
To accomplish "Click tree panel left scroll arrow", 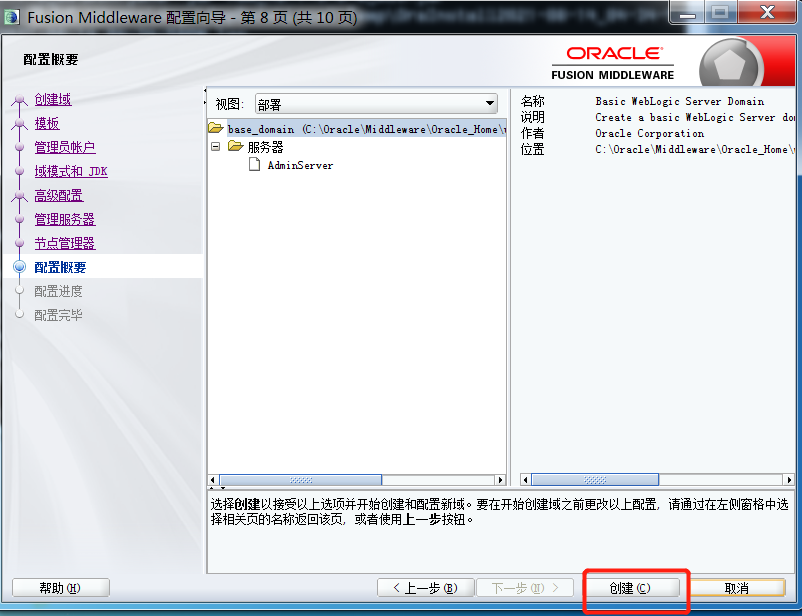I will tap(213, 480).
